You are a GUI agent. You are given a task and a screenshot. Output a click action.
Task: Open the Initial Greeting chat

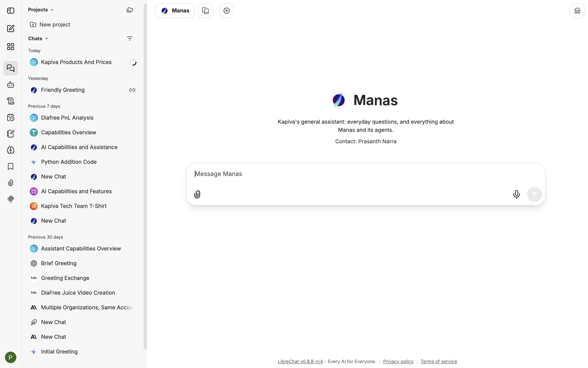coord(83,352)
